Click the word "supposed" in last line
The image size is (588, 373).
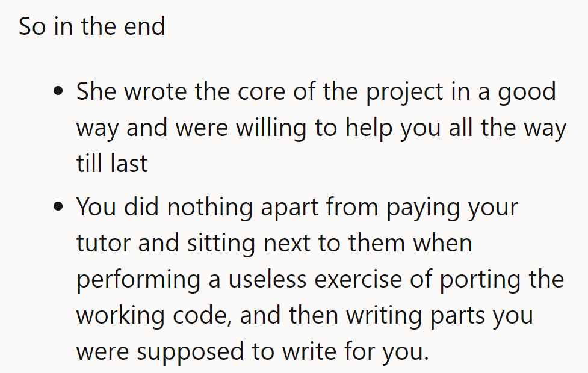(190, 351)
